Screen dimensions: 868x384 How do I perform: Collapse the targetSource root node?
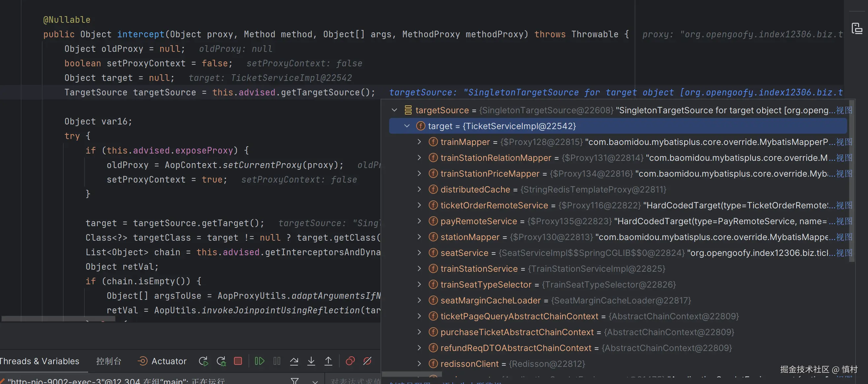pos(394,110)
